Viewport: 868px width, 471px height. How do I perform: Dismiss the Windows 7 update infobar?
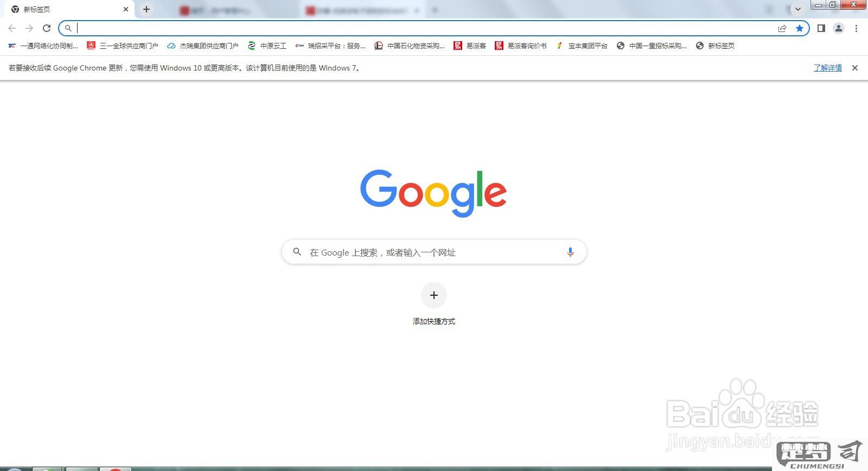855,68
